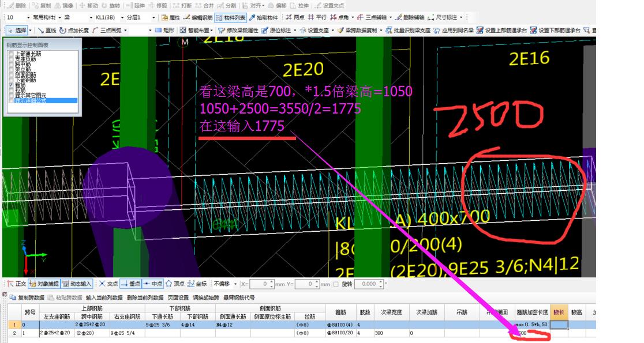644x343 pixels.
Task: Open 编辑钢筋 (edit rebar)
Action: pos(198,18)
